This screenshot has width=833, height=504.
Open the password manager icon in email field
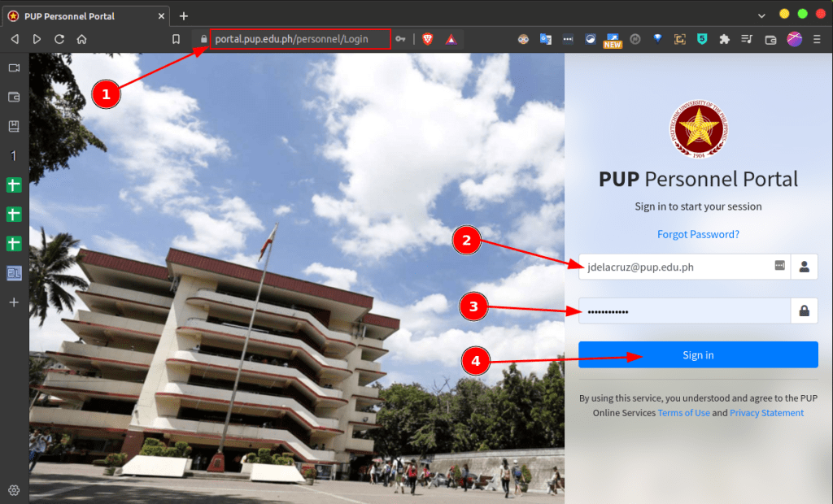779,266
